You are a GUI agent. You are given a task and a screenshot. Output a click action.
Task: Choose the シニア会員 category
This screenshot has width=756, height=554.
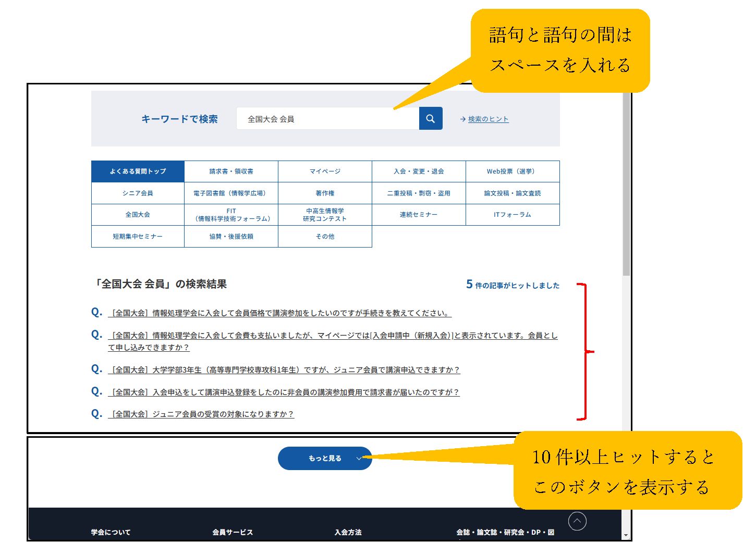pyautogui.click(x=138, y=193)
